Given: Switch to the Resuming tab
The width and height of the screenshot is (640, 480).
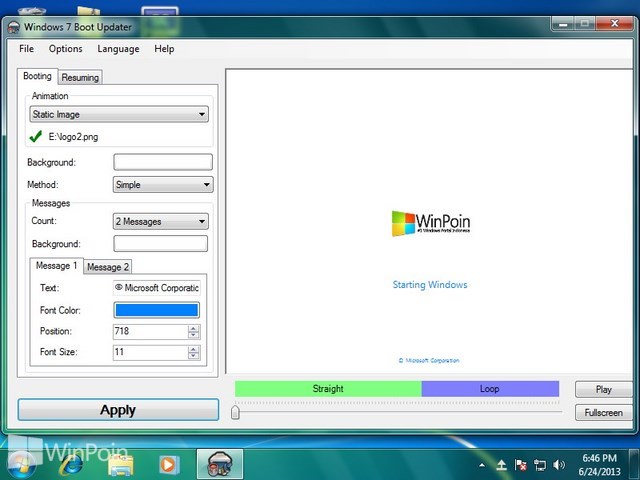Looking at the screenshot, I should pyautogui.click(x=80, y=77).
